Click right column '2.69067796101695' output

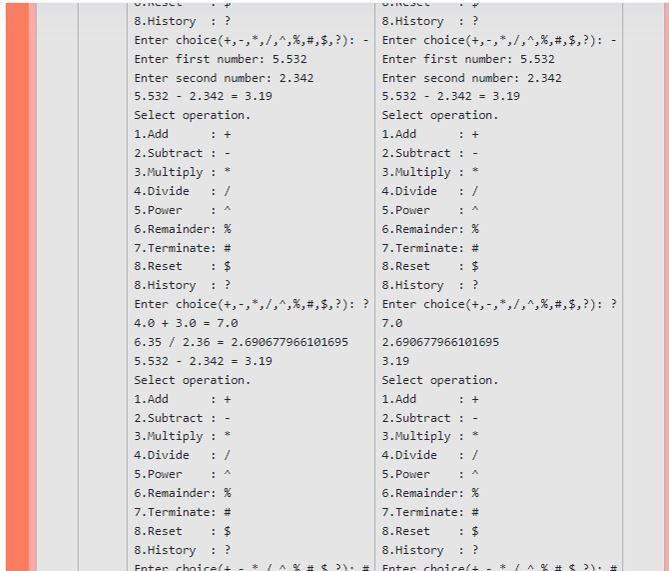pyautogui.click(x=440, y=342)
